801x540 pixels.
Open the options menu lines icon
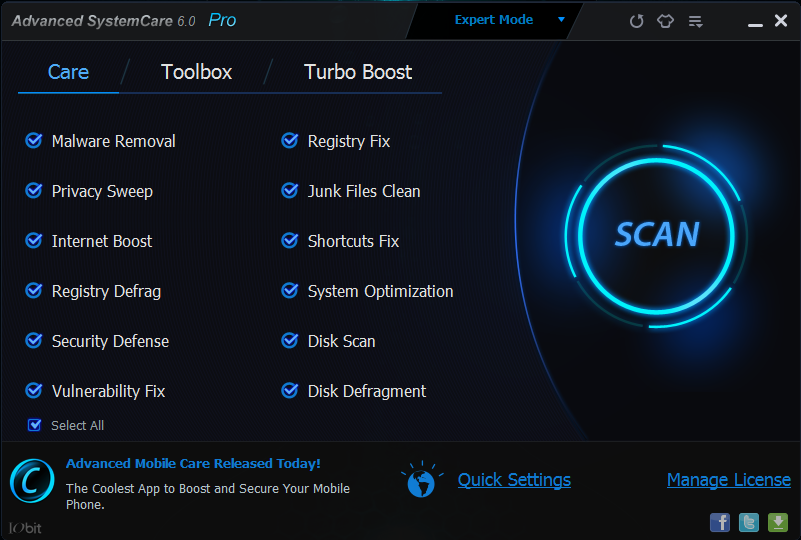tap(695, 21)
